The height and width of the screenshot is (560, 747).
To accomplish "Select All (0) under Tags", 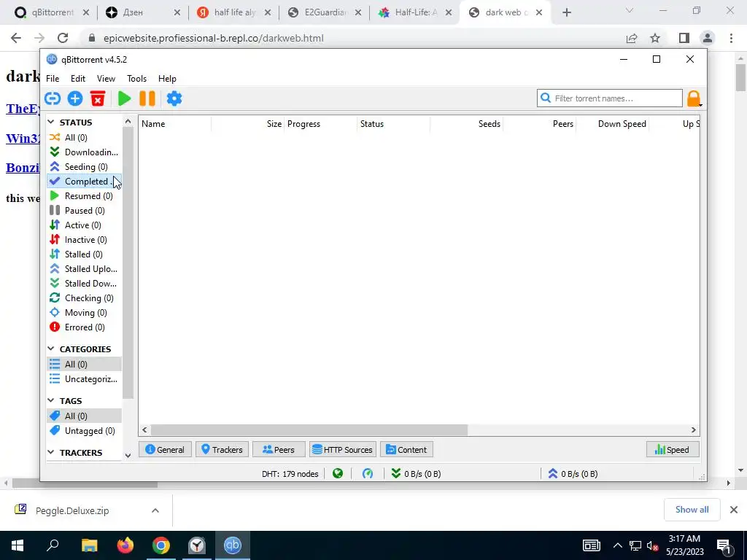I will [85, 416].
